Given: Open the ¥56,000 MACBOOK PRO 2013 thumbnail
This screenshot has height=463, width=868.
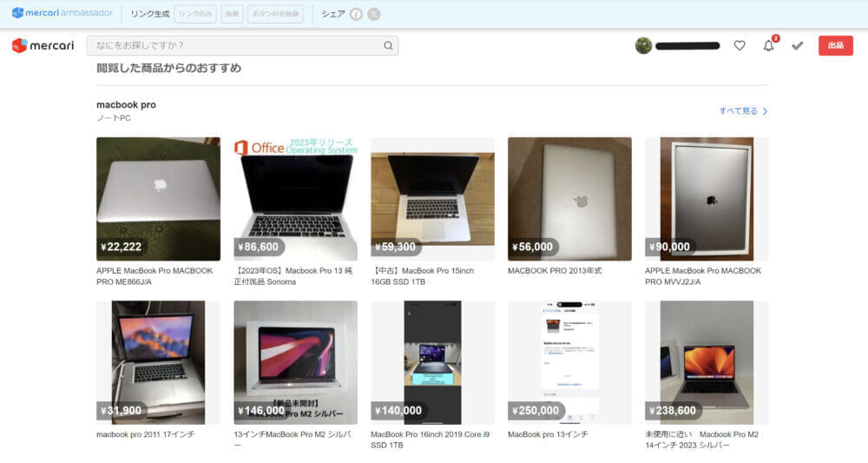Looking at the screenshot, I should tap(569, 199).
